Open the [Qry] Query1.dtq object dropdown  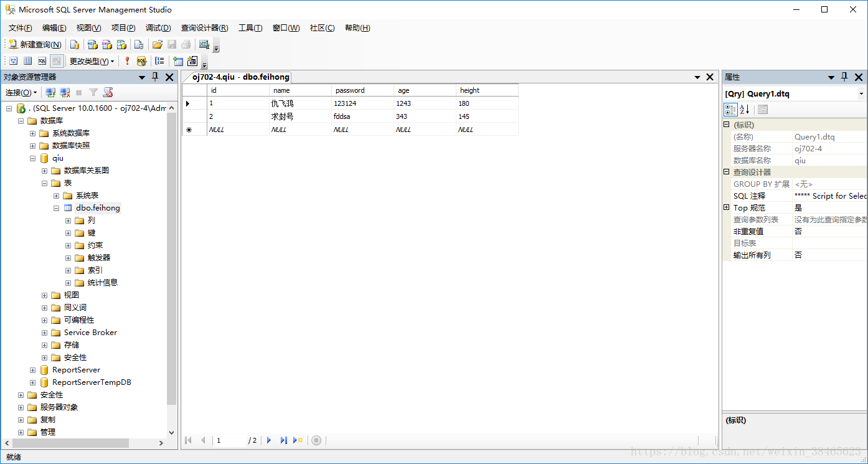point(862,94)
